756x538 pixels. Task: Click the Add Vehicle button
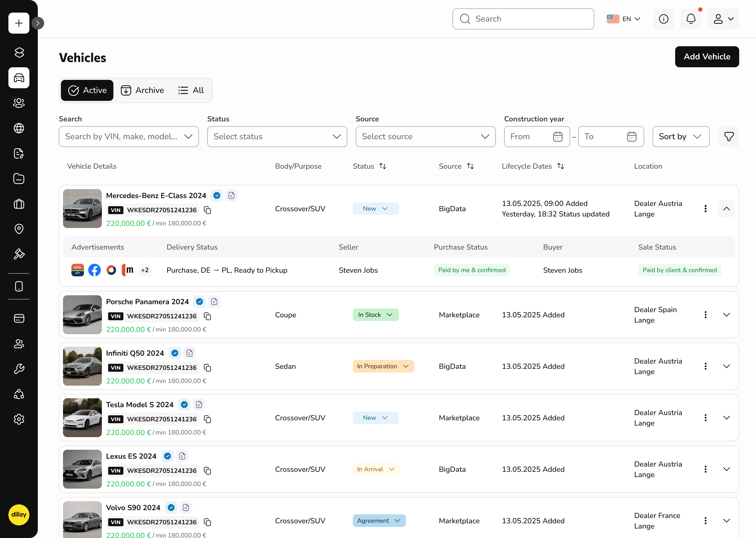pos(707,57)
